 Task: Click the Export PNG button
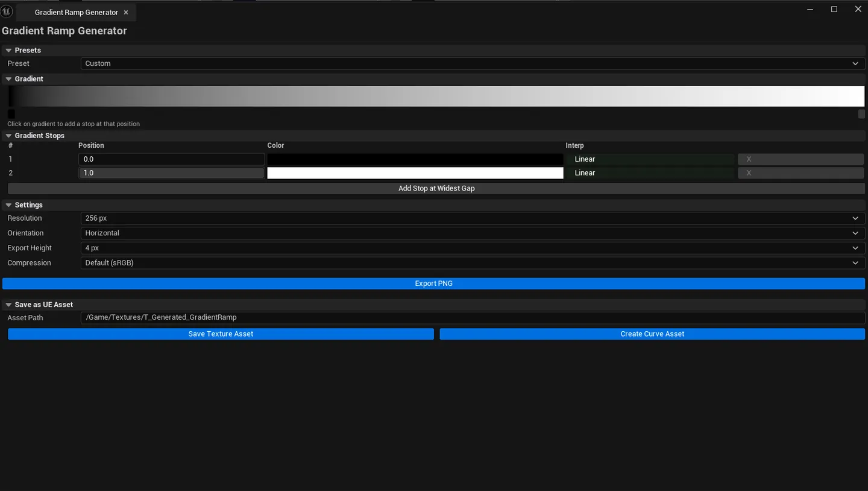click(433, 284)
